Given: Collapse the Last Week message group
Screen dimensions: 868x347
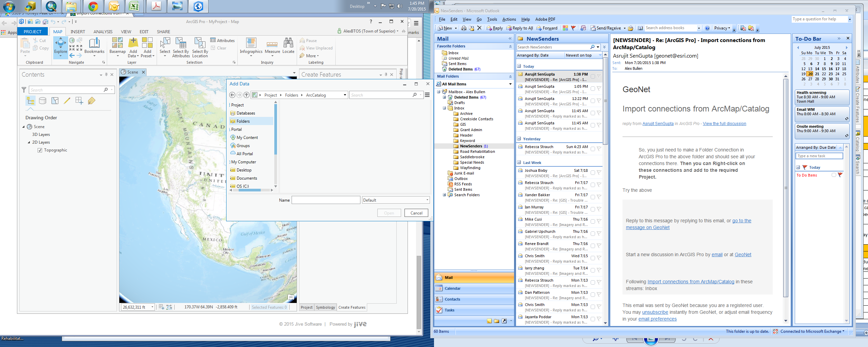Looking at the screenshot, I should click(x=519, y=162).
